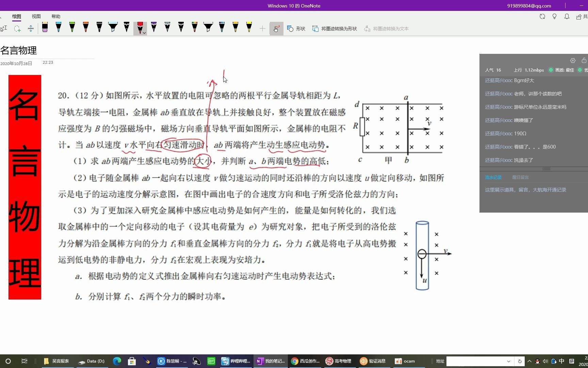Open the notifications bell
Viewport: 588px width, 368px height.
click(567, 16)
